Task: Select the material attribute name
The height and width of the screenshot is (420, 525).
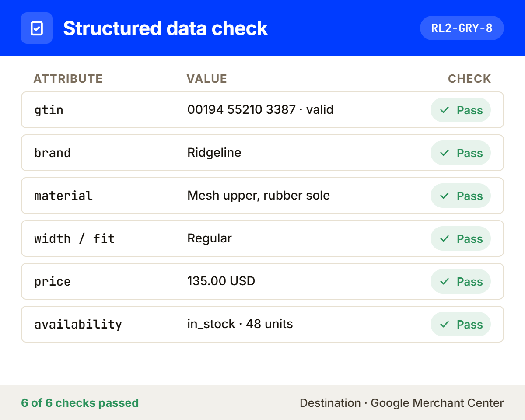Action: tap(63, 196)
